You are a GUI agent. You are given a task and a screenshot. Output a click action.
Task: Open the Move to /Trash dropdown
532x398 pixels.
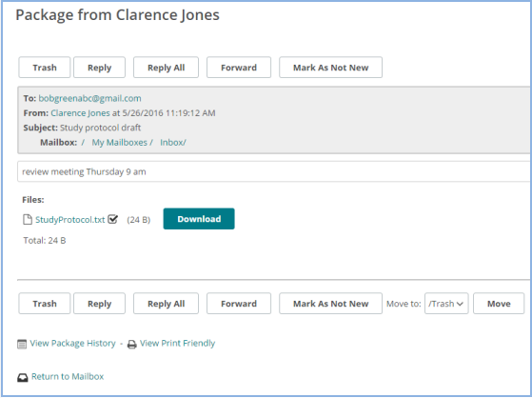pyautogui.click(x=446, y=304)
